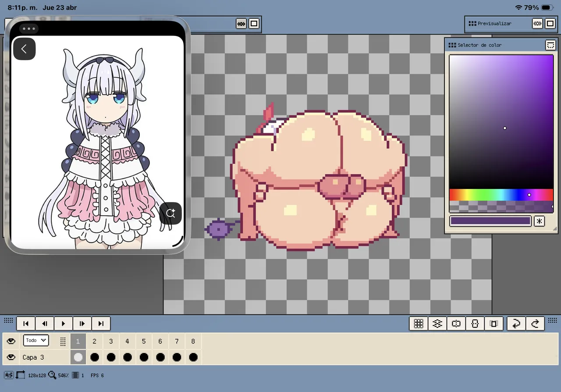Select frame number 7 in the timeline header
Viewport: 561px width, 392px height.
pos(177,341)
